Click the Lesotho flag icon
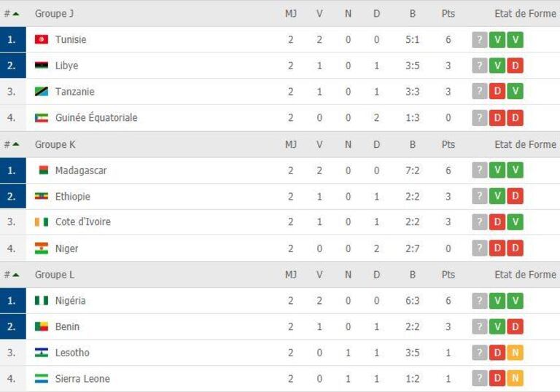Screen dimensions: 560x392 [x=42, y=353]
